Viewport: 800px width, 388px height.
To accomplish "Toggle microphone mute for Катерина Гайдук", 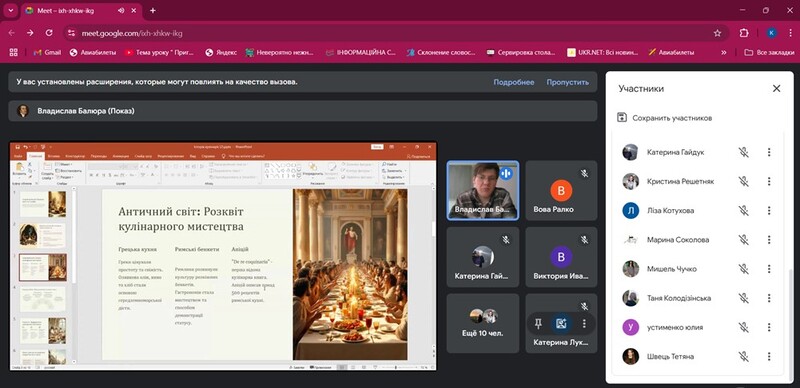I will tap(743, 152).
